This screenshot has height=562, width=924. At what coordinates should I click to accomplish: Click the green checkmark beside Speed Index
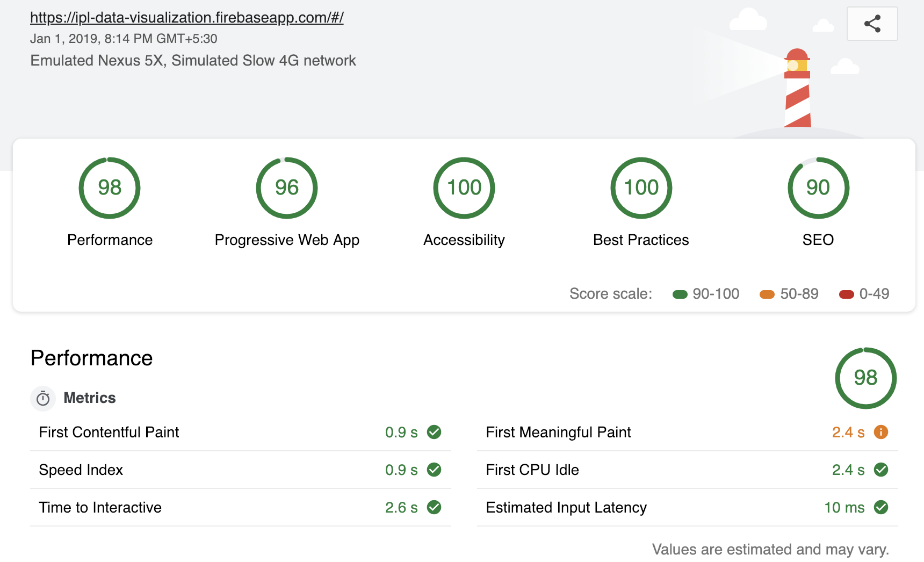tap(434, 470)
